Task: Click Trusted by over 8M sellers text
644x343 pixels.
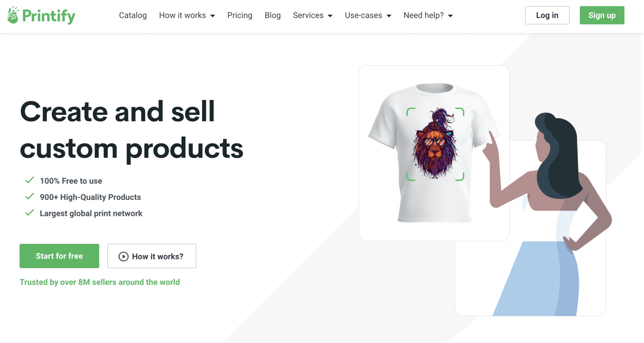Action: tap(100, 282)
